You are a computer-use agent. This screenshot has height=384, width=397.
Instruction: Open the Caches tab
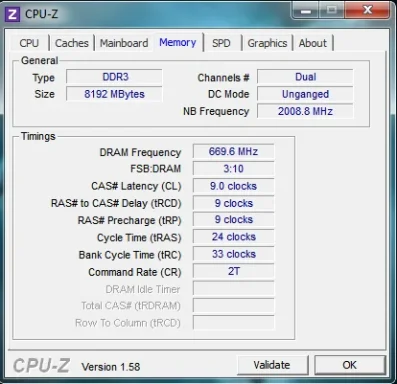tap(72, 43)
